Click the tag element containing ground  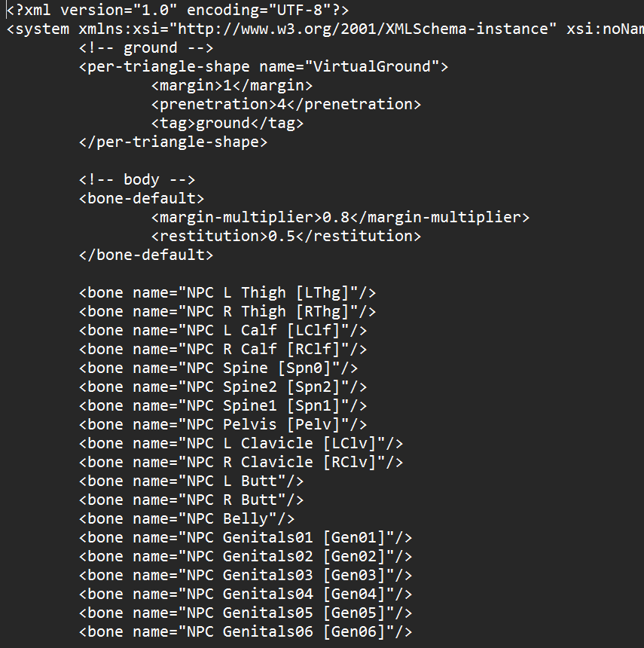pyautogui.click(x=227, y=123)
